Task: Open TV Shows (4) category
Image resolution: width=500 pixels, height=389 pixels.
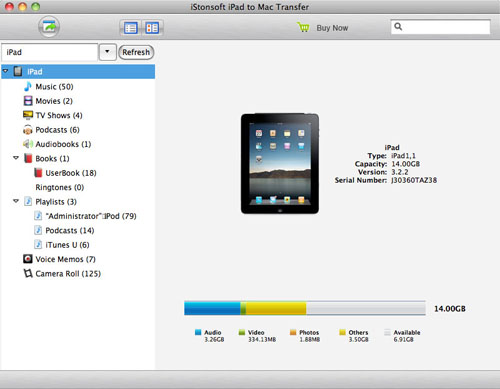Action: 59,115
